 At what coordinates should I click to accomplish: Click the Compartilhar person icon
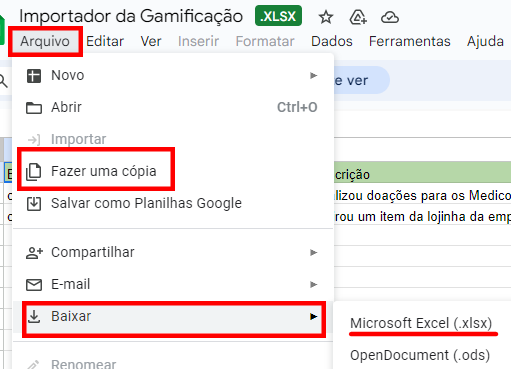pos(34,253)
